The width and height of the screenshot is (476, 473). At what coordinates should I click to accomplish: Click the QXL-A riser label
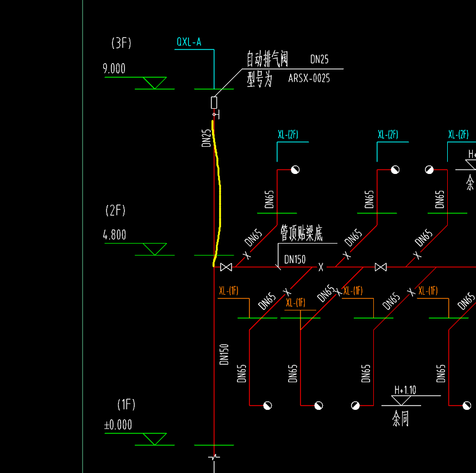(x=189, y=42)
